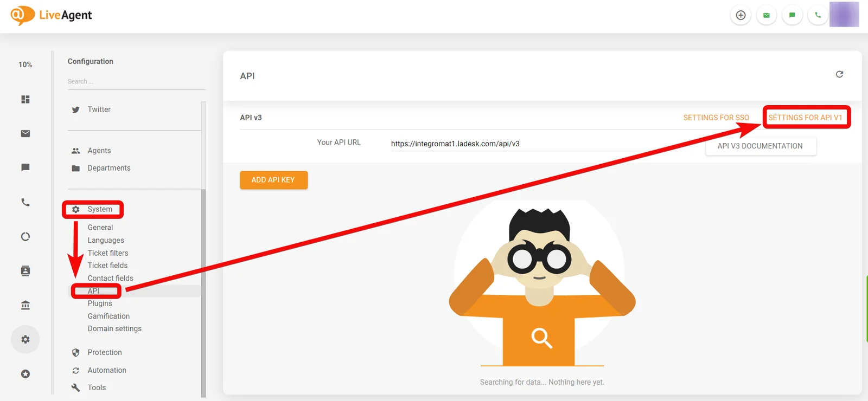Click the Add API Key button
The height and width of the screenshot is (401, 868).
pos(273,180)
